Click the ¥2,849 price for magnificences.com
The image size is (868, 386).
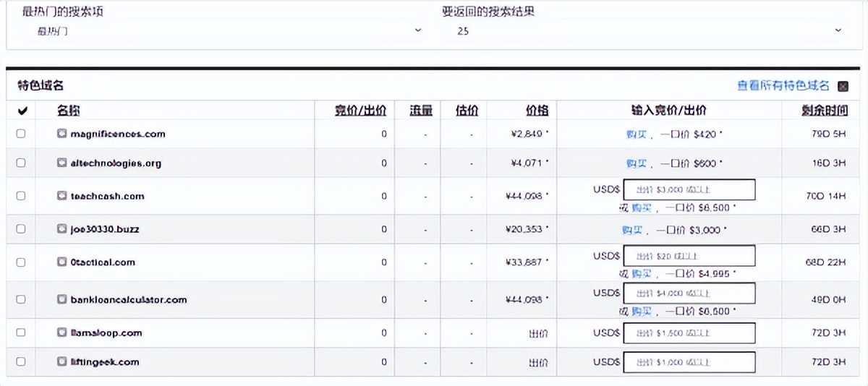point(529,134)
